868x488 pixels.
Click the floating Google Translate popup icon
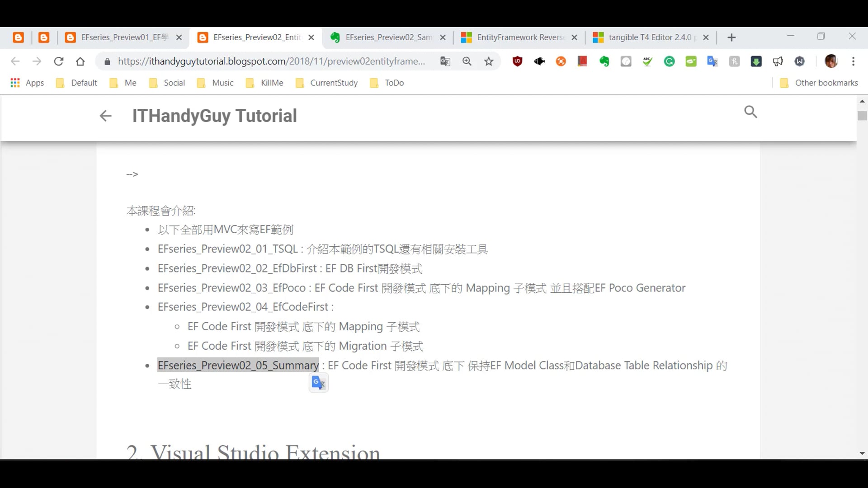pos(318,383)
